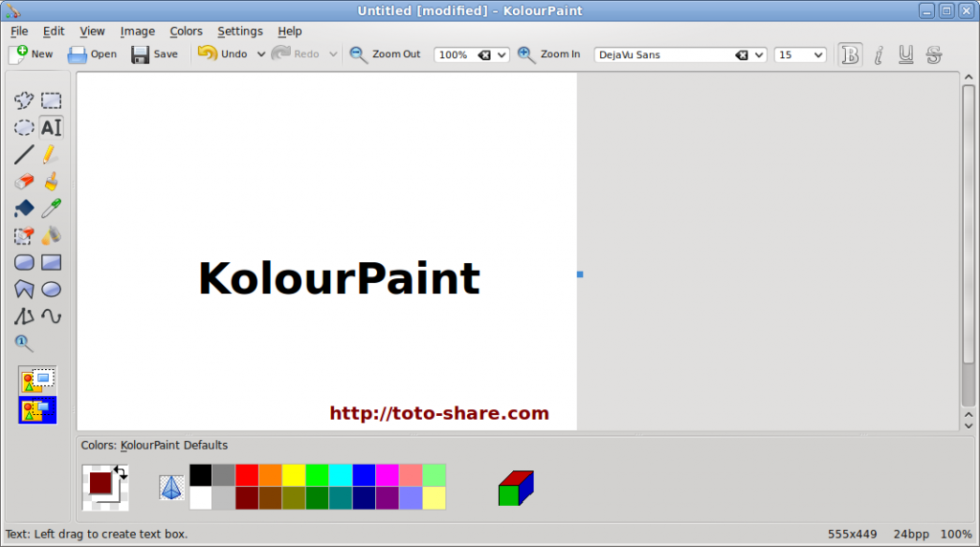Click the vertical scrollbar handle
Image resolution: width=980 pixels, height=547 pixels.
[x=969, y=225]
